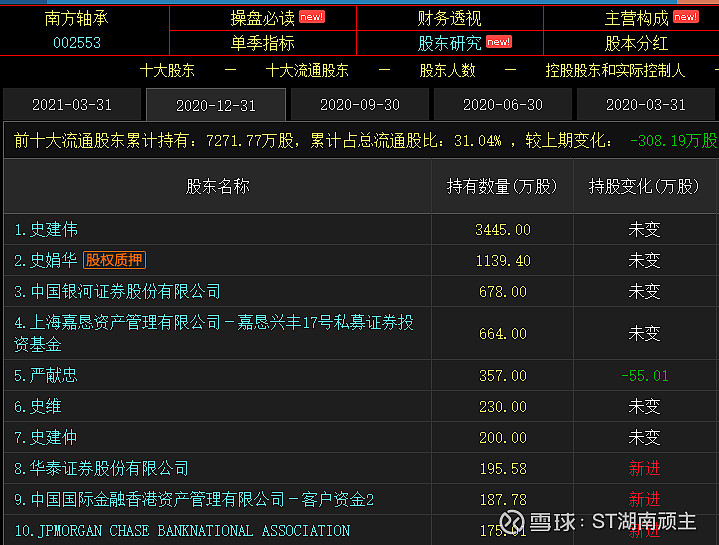The image size is (719, 545).
Task: Open shareholder 上海嘉恳资产管理有限公司 fund entry
Action: [x=214, y=333]
